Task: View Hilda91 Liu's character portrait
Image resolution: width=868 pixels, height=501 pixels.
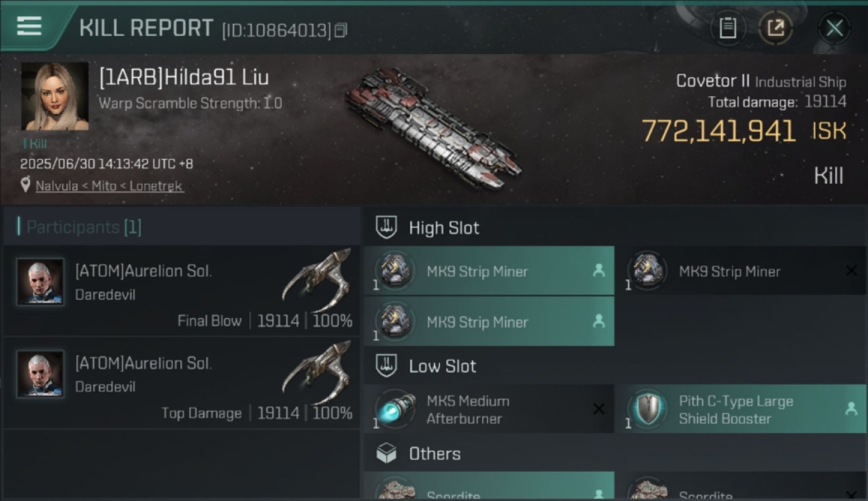Action: pyautogui.click(x=55, y=96)
